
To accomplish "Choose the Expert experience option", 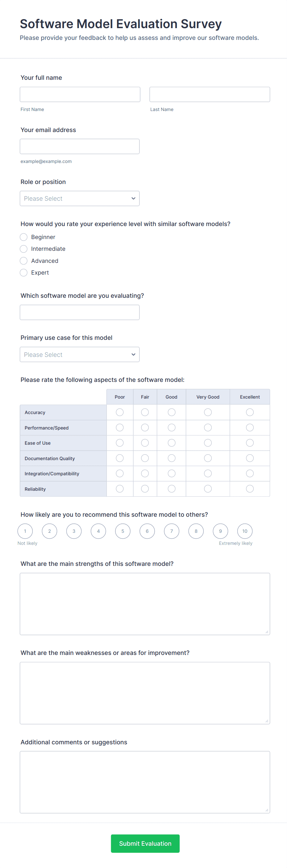I will 23,273.
